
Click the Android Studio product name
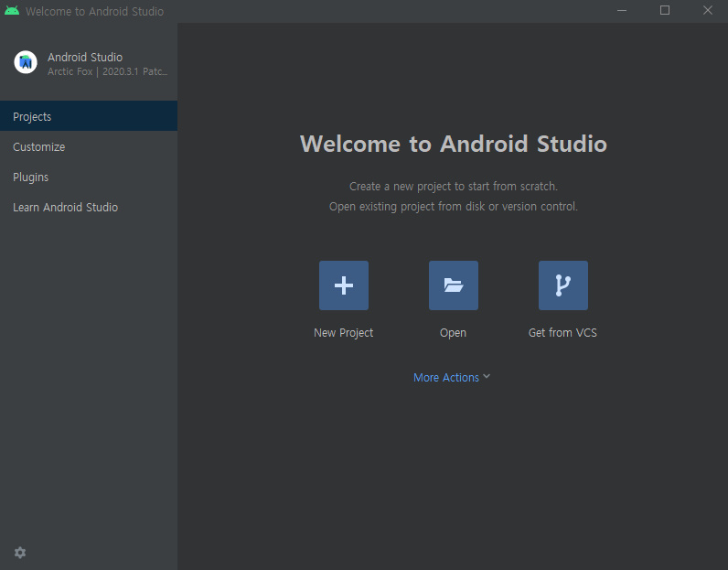coord(85,57)
